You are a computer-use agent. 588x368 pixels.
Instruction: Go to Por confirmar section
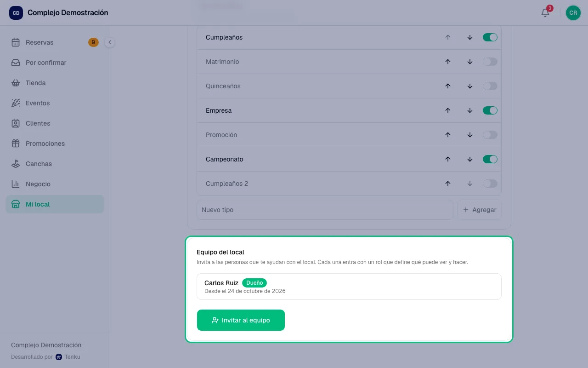pyautogui.click(x=55, y=63)
